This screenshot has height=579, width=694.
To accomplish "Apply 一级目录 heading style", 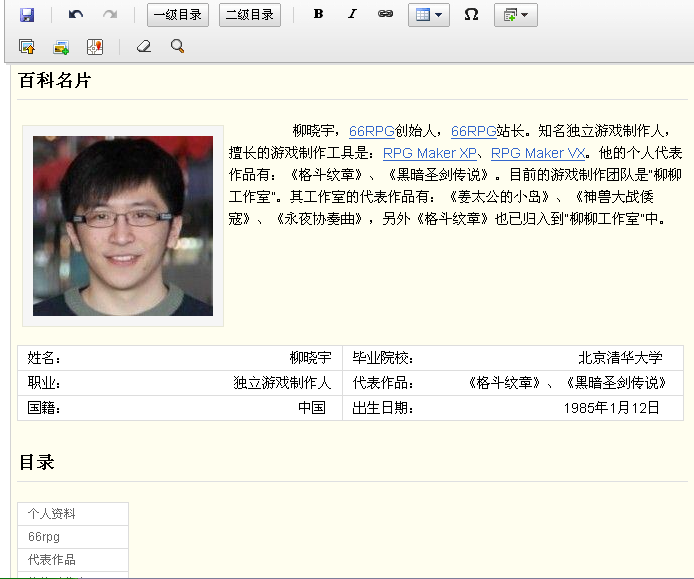I will click(x=178, y=15).
